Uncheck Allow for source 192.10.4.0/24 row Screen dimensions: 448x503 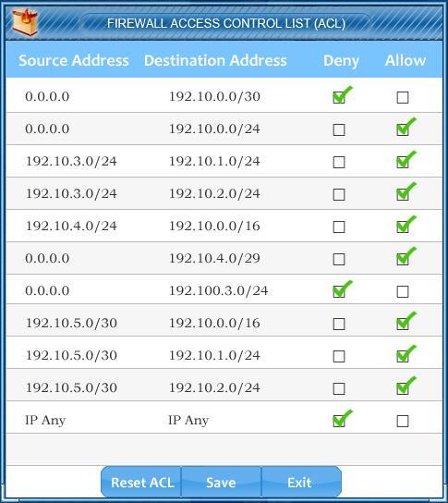(x=403, y=227)
